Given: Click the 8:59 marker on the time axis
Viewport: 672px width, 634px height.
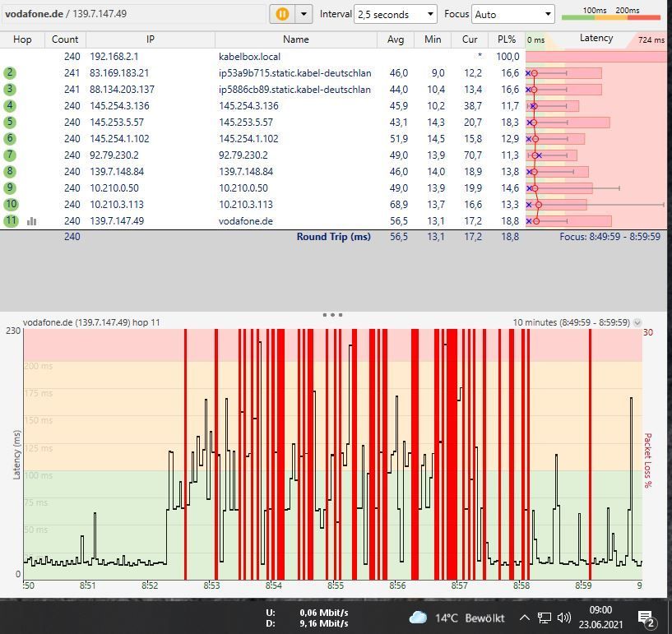Looking at the screenshot, I should pyautogui.click(x=583, y=585).
